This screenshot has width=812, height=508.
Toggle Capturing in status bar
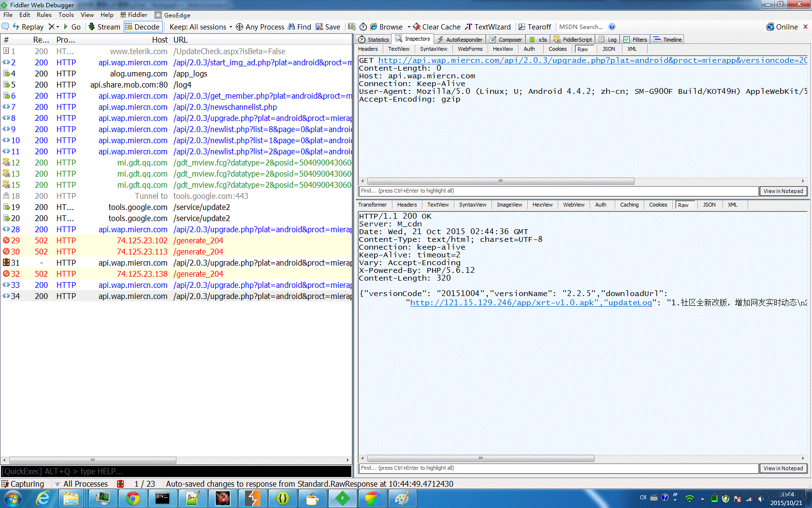pos(23,484)
